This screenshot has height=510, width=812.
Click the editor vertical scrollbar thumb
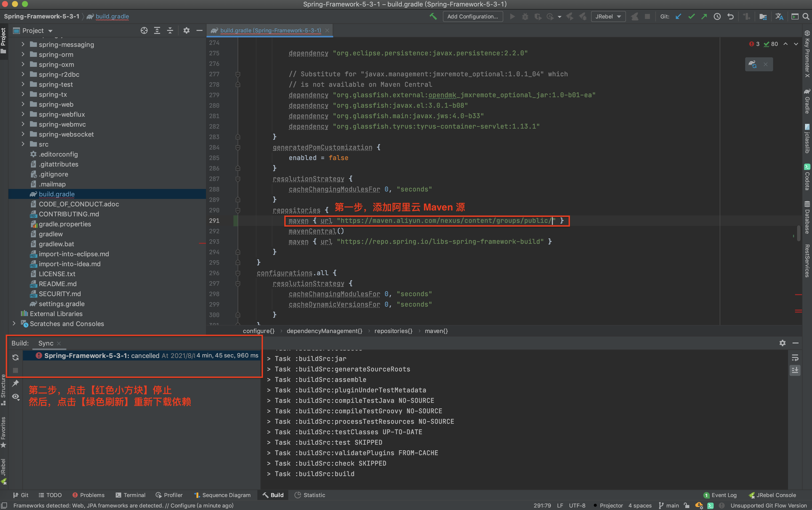(799, 233)
